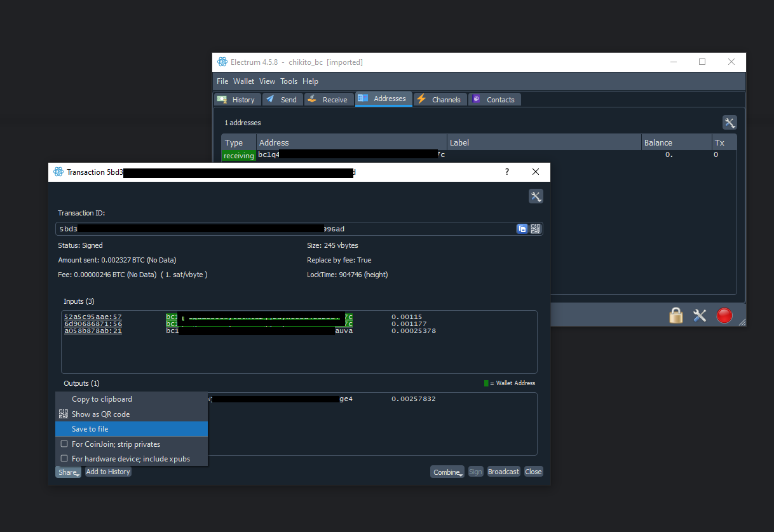Click the '1 addresses' count text
The image size is (774, 532).
(243, 123)
